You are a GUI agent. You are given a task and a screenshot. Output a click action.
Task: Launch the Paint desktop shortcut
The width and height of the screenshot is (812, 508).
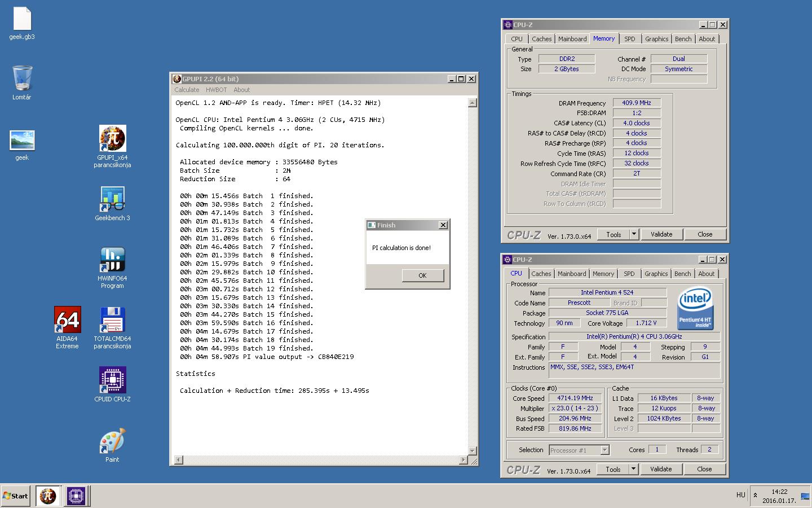[x=112, y=441]
